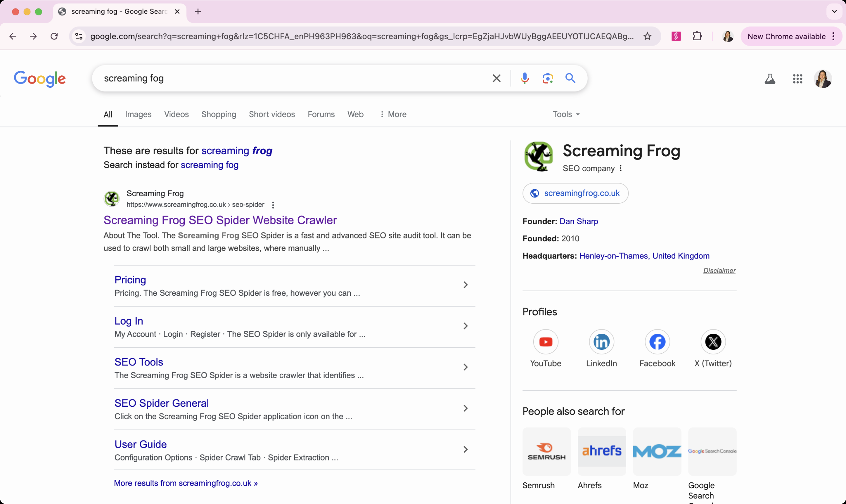The width and height of the screenshot is (846, 504).
Task: Click into the Google search input field
Action: [x=292, y=79]
